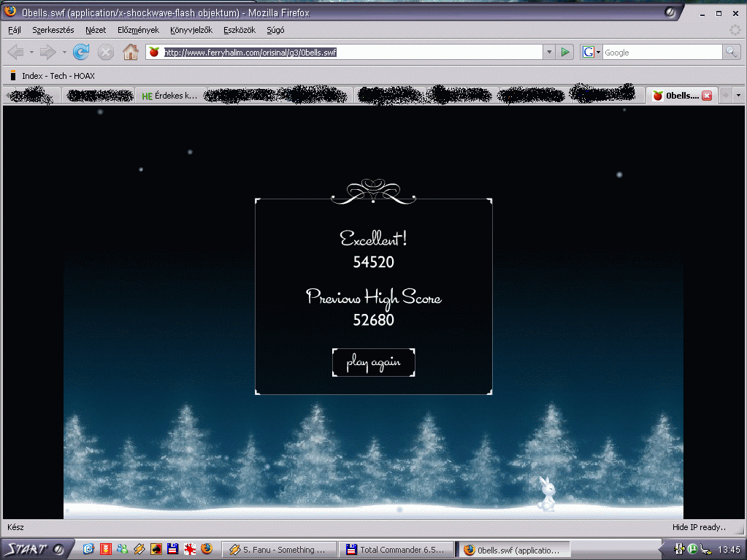Switch to the 5. Fanu - Something taskbar button

[279, 550]
